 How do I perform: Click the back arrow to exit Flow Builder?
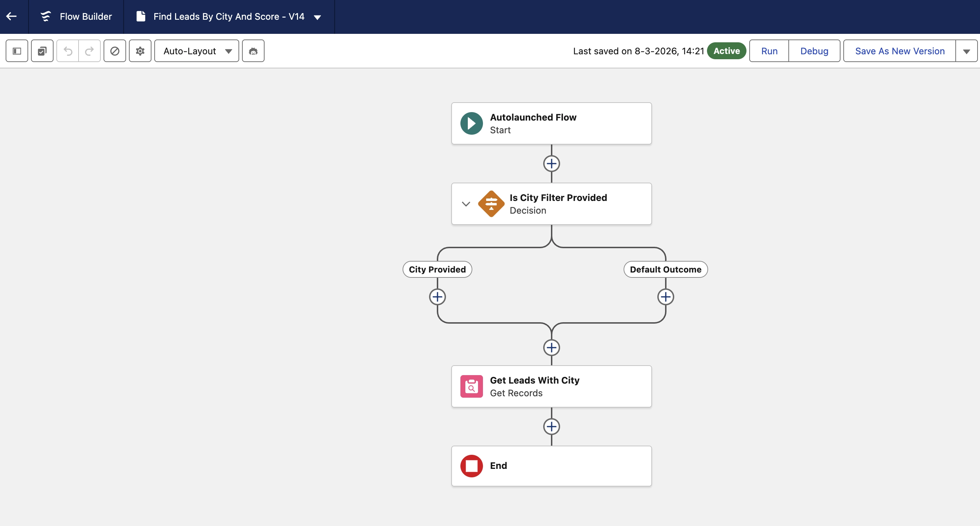11,16
